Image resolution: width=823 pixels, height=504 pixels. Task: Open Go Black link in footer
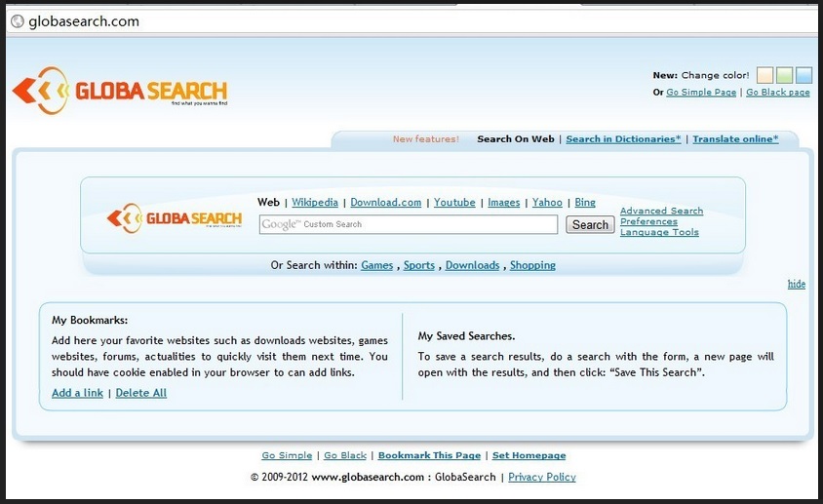(x=345, y=455)
